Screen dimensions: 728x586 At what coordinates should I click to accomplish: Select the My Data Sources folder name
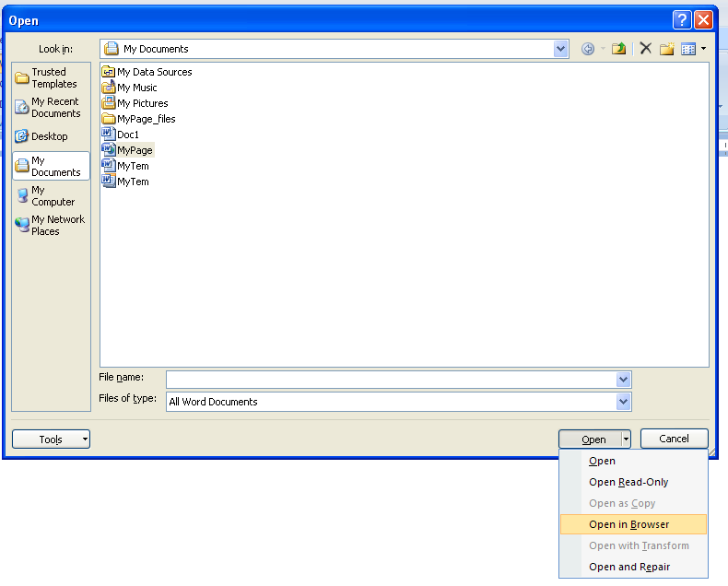tap(154, 72)
